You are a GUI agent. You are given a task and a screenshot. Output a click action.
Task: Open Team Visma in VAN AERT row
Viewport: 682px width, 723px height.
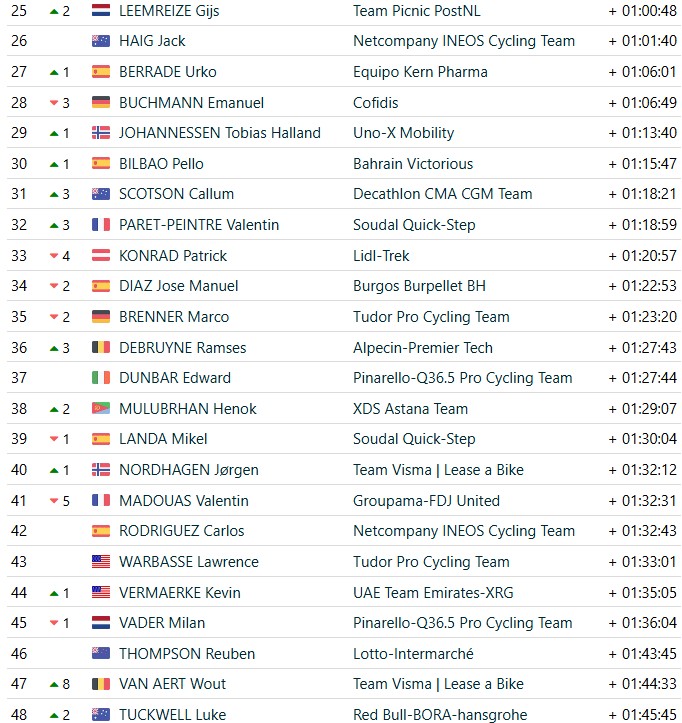point(438,684)
